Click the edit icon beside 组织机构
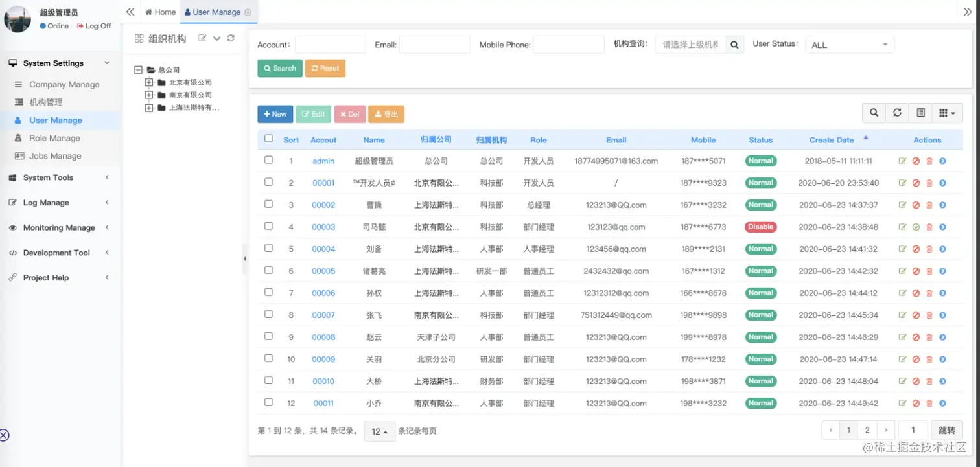 pos(202,38)
